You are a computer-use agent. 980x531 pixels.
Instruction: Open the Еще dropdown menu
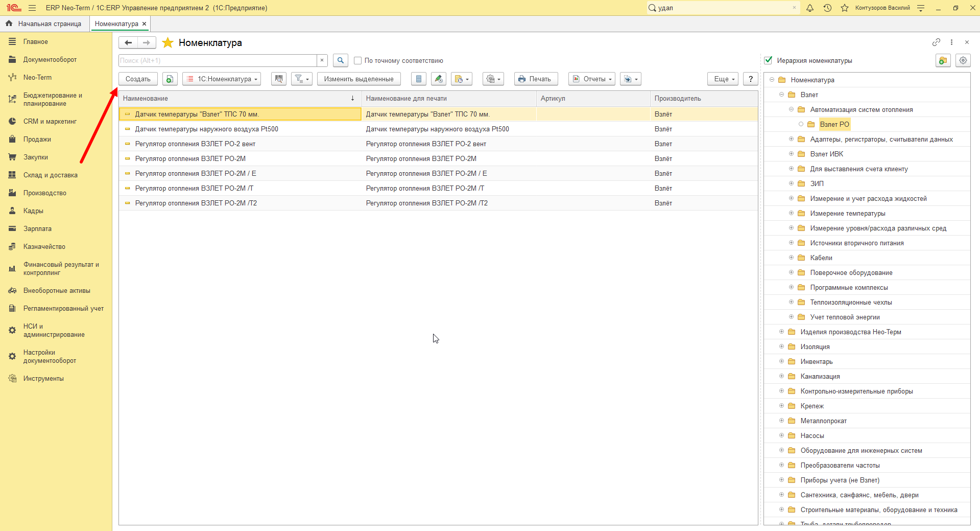point(723,79)
